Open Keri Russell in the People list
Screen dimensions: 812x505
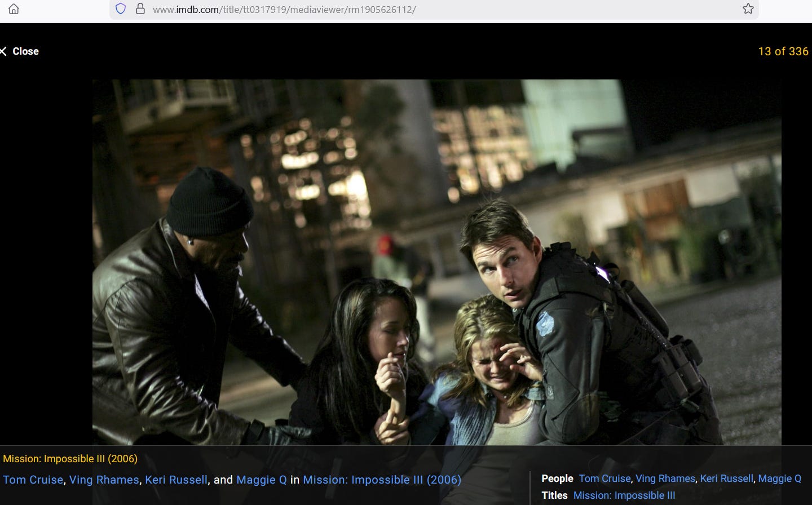click(726, 479)
